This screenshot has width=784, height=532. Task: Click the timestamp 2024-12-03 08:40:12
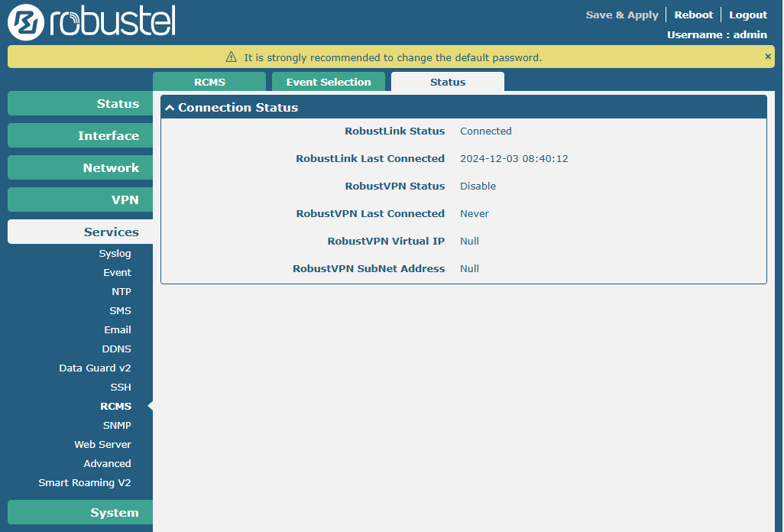click(x=514, y=158)
